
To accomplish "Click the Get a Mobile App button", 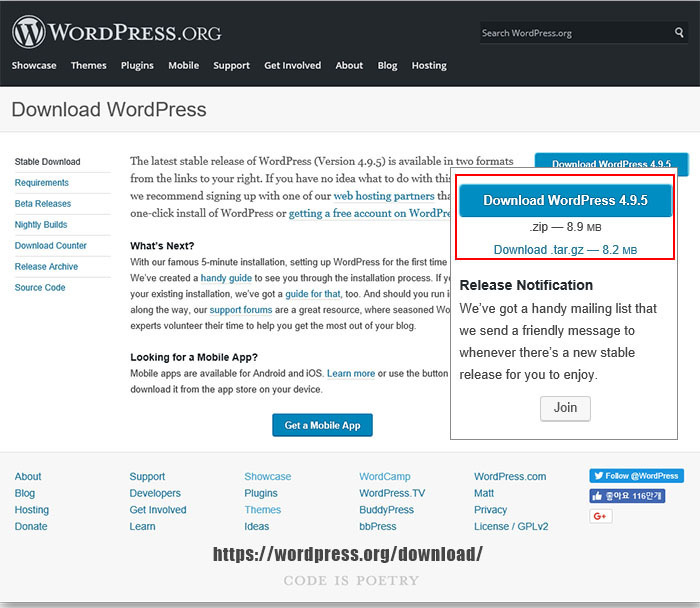I will [322, 425].
